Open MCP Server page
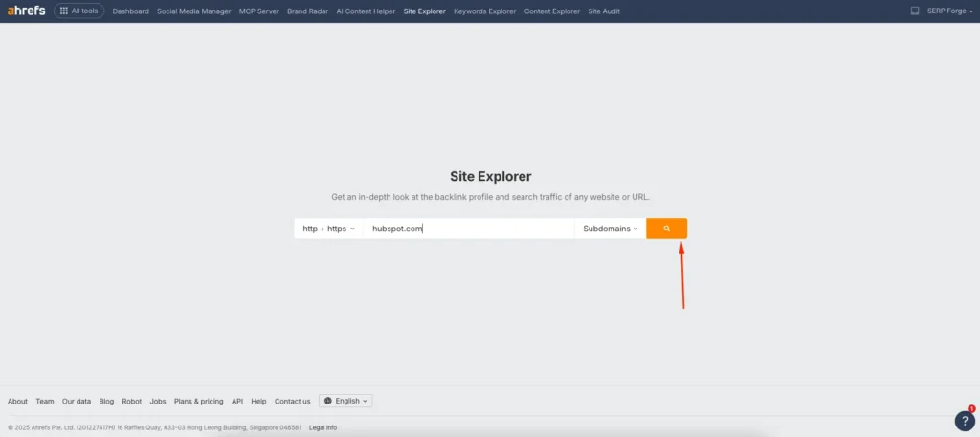This screenshot has height=437, width=980. tap(258, 11)
